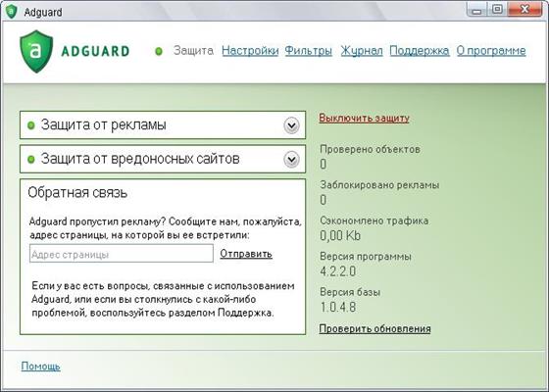Viewport: 549px width, 392px height.
Task: Click the green status dot beside Защита
Action: [x=159, y=51]
